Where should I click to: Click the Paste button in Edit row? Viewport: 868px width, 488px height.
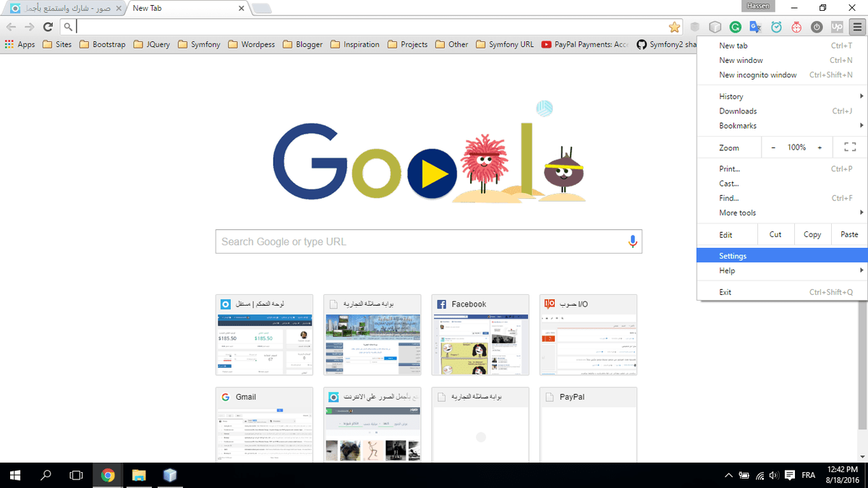[849, 234]
